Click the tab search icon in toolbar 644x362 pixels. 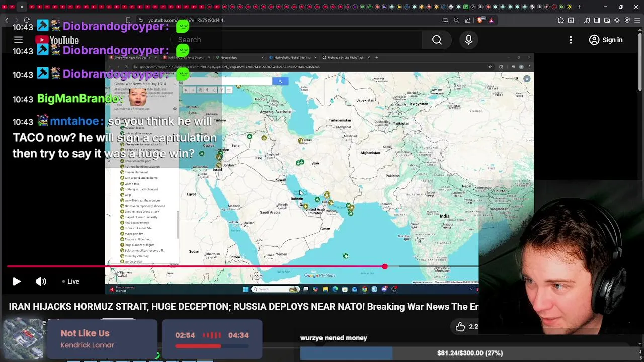point(571,20)
